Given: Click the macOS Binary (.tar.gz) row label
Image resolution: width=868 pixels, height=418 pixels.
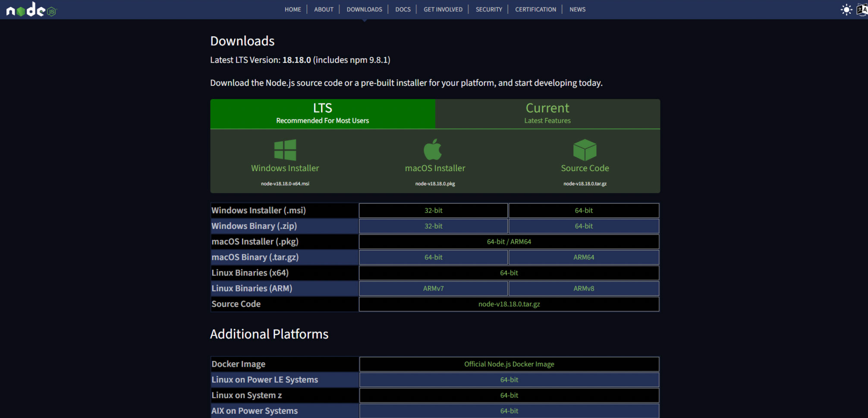Looking at the screenshot, I should (255, 257).
